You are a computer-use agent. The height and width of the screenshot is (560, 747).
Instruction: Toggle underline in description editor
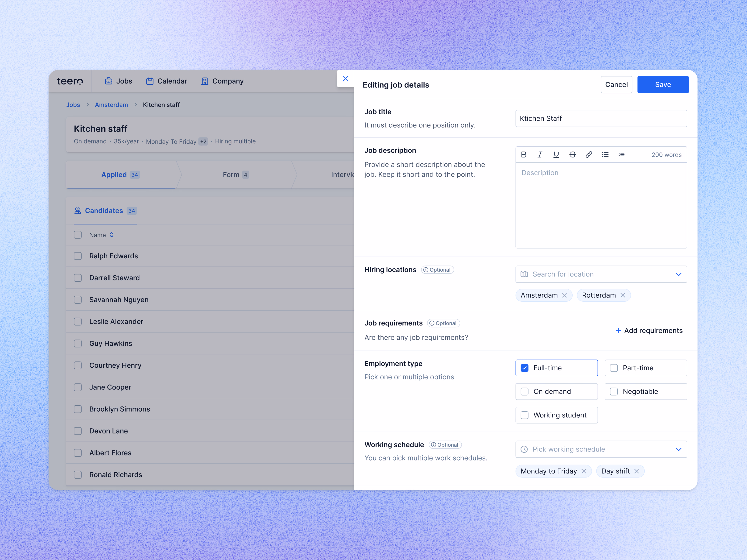pyautogui.click(x=556, y=155)
